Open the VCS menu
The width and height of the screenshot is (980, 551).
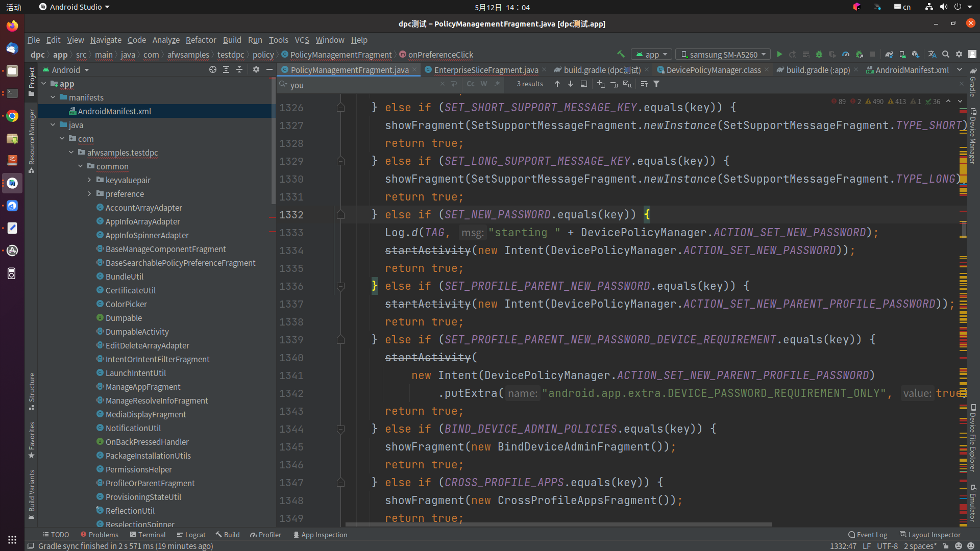pos(302,40)
